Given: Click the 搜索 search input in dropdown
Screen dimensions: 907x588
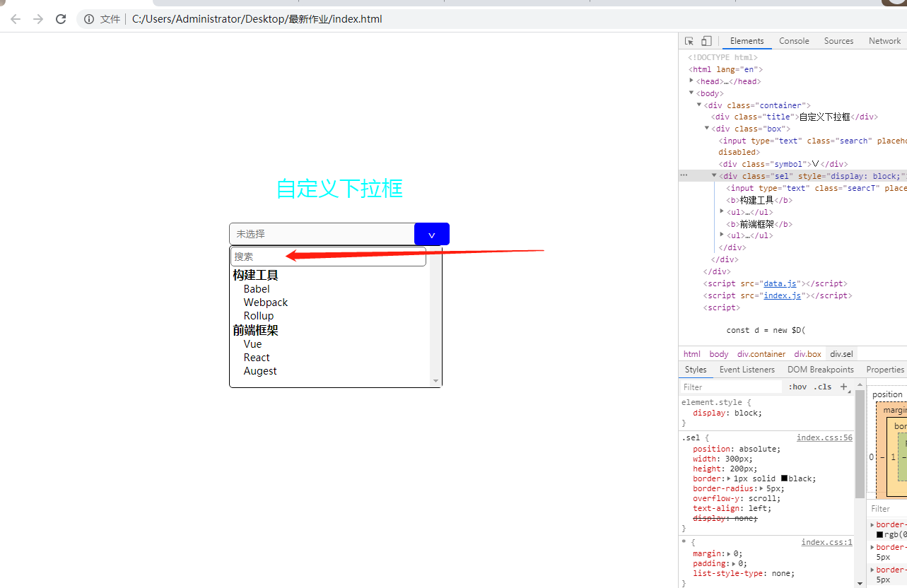Looking at the screenshot, I should coord(329,257).
